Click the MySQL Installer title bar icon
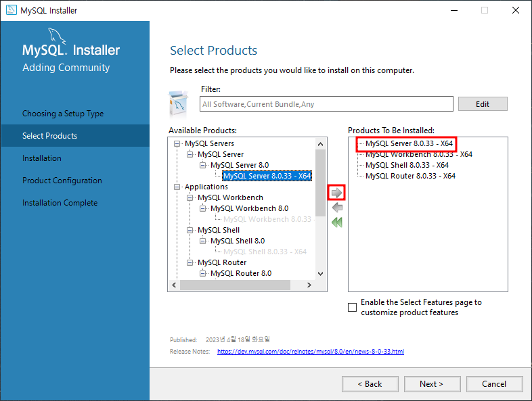The image size is (532, 401). click(12, 10)
